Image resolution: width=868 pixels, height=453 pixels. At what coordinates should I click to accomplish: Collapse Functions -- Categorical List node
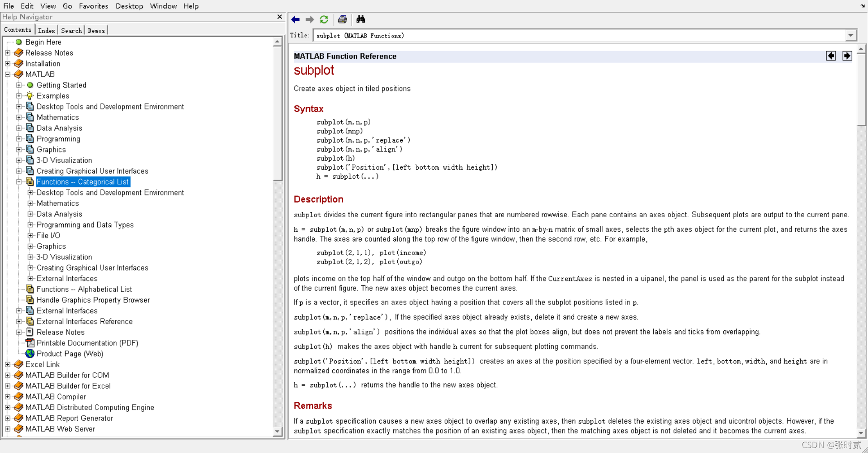tap(19, 181)
